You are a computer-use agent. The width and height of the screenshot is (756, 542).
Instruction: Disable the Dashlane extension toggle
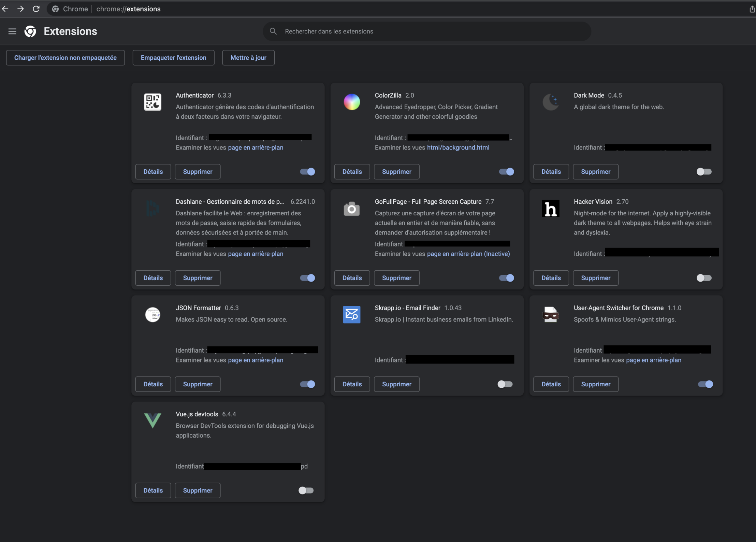(307, 278)
